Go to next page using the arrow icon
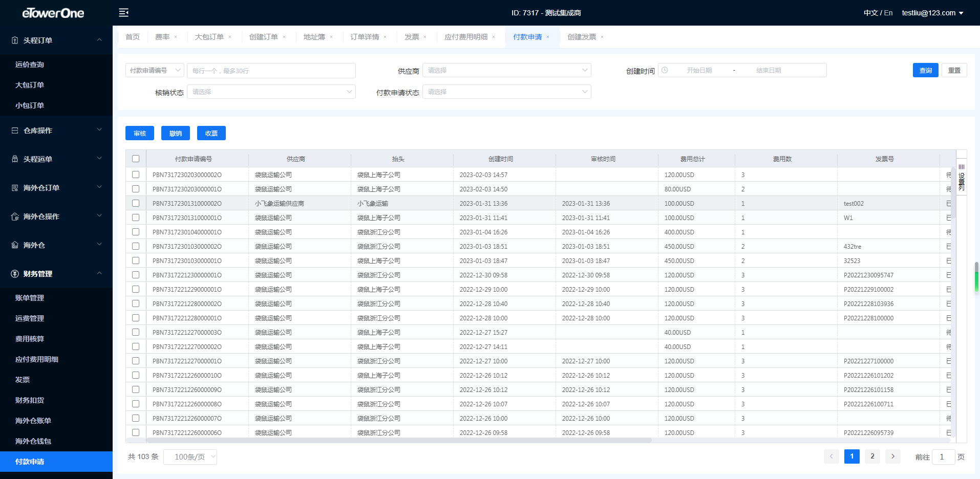Viewport: 980px width, 479px height. pyautogui.click(x=892, y=456)
